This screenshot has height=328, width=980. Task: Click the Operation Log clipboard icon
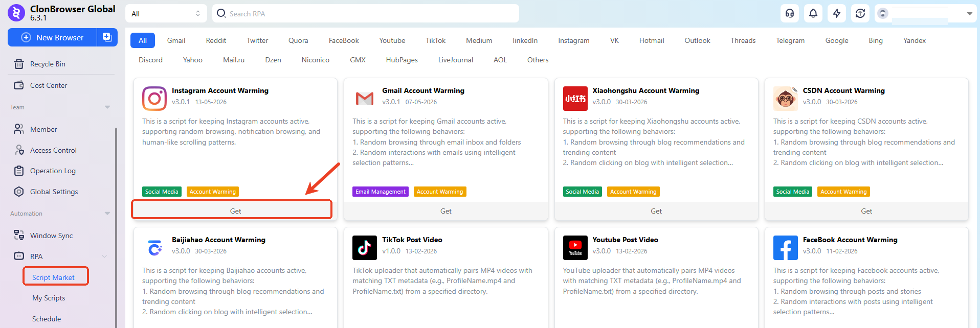pos(19,171)
